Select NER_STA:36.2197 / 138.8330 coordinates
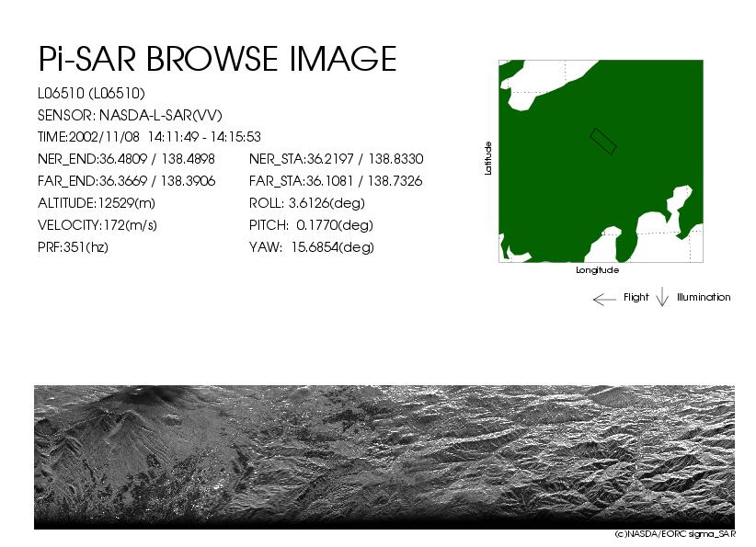The image size is (756, 547). tap(336, 159)
